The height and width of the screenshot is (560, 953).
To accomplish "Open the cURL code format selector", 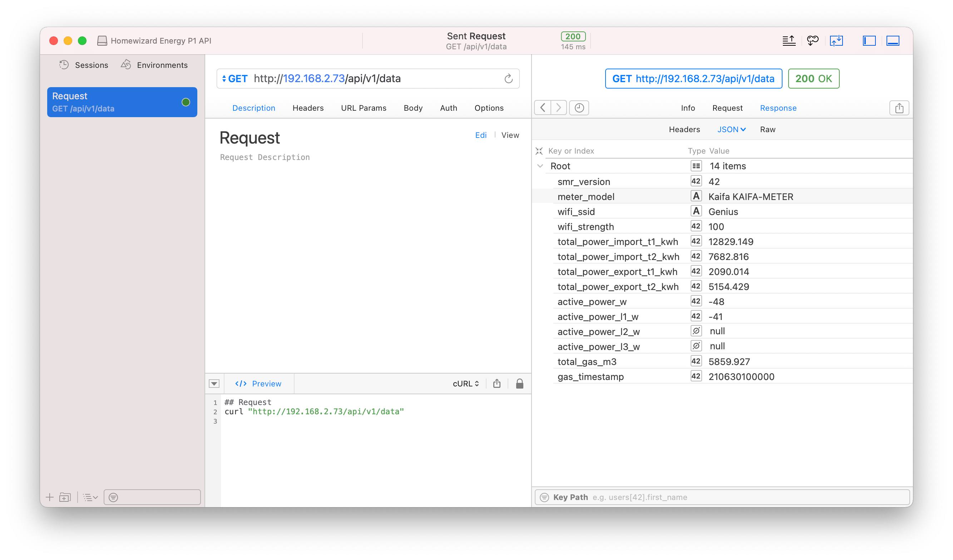I will tap(465, 384).
